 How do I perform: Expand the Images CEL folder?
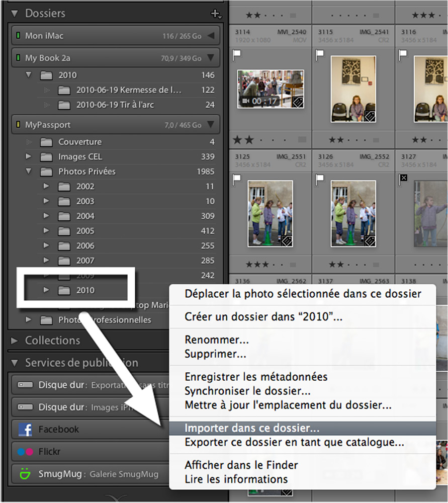29,156
